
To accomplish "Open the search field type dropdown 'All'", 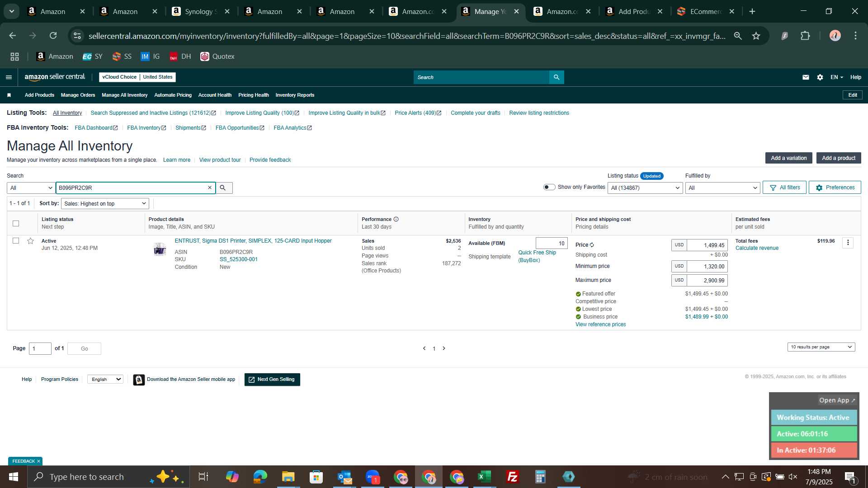I will (31, 188).
